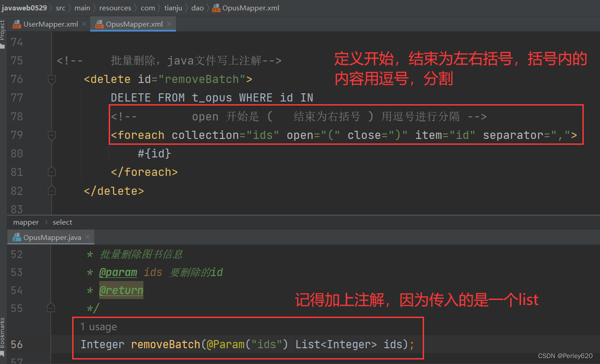Click the dao breadcrumb

(197, 8)
